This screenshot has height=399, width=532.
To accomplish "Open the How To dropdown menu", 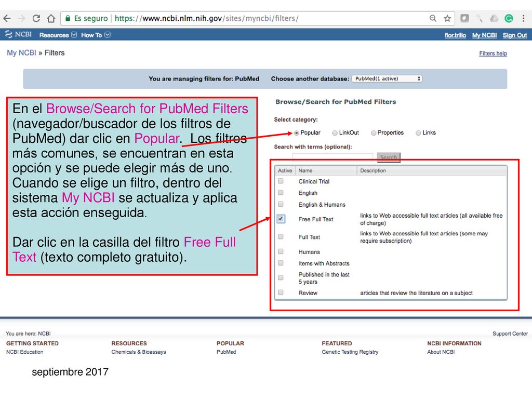I will point(96,35).
